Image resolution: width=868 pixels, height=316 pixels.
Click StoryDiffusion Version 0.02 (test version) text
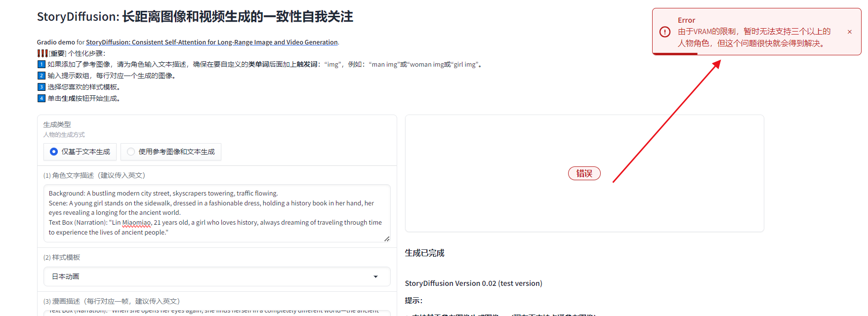[x=473, y=283]
